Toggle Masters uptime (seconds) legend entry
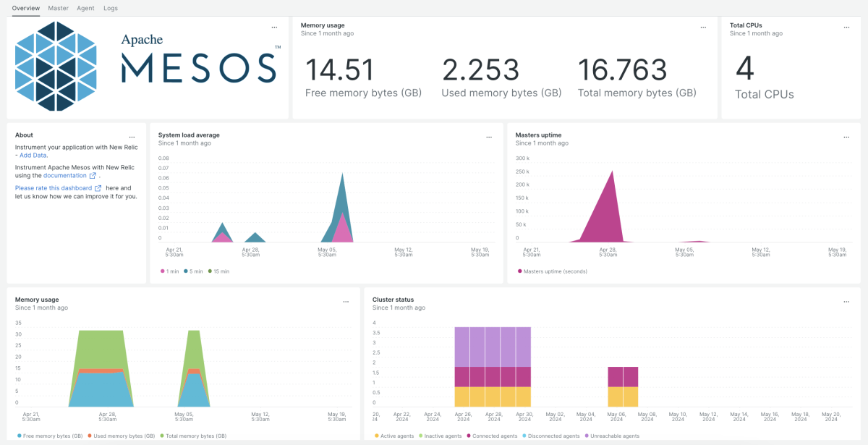Image resolution: width=868 pixels, height=445 pixels. (552, 271)
